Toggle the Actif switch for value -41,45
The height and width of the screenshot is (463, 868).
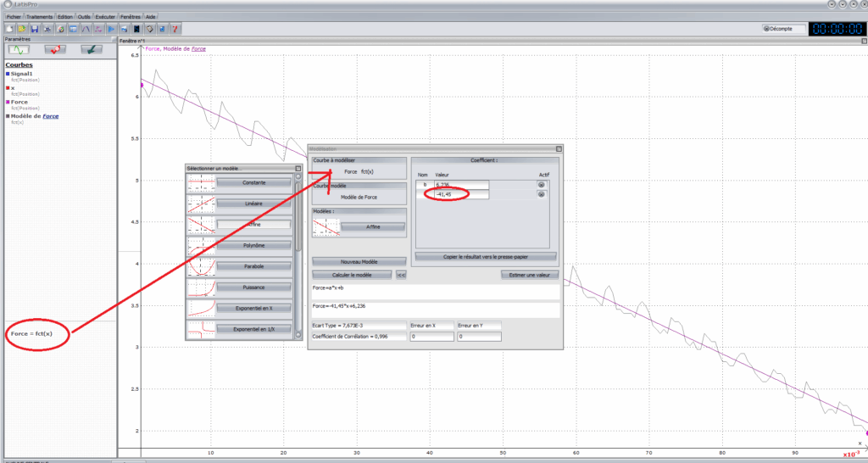pyautogui.click(x=541, y=195)
